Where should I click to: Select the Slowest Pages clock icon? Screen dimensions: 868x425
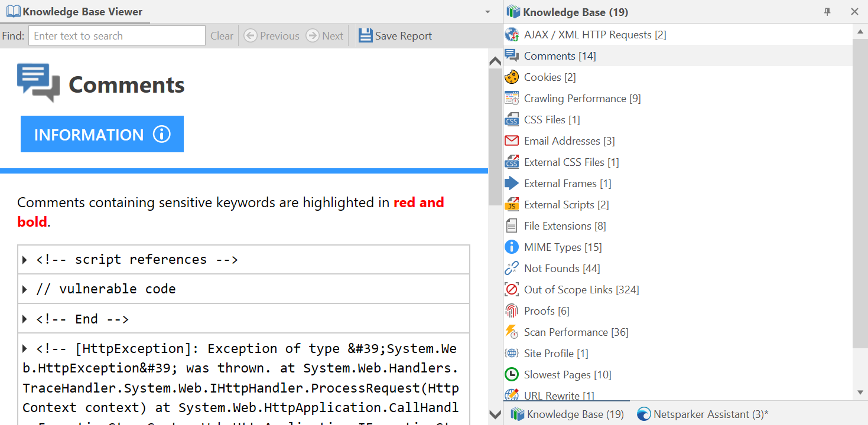(511, 374)
